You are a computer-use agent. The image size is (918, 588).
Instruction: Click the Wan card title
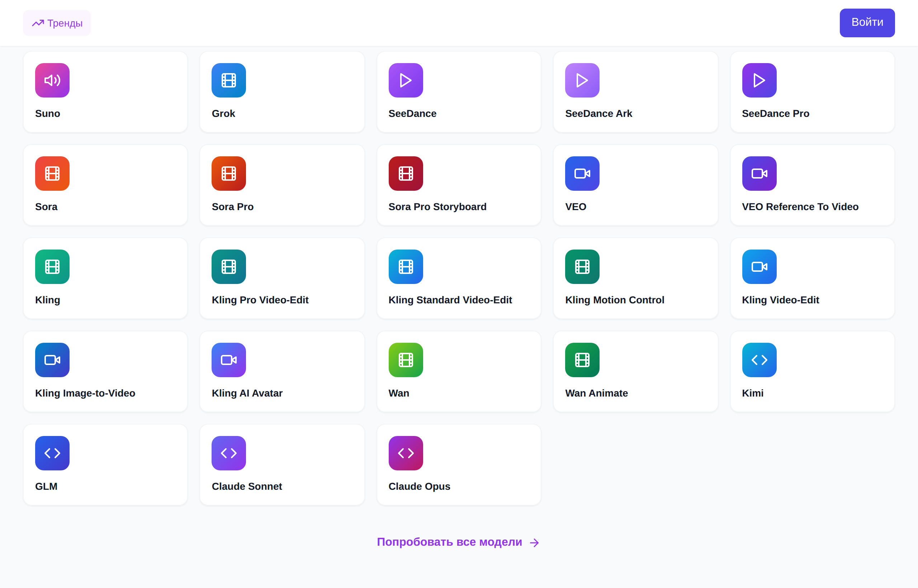click(399, 393)
